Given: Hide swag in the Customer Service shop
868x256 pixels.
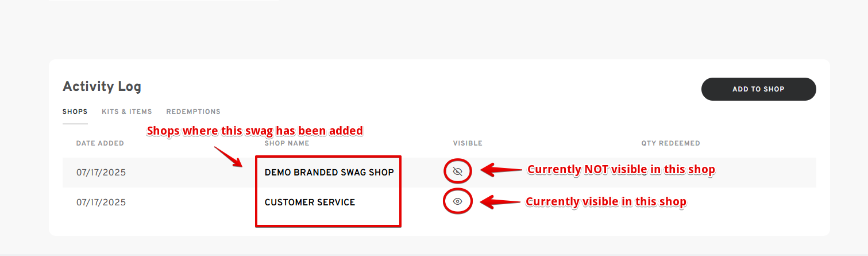Looking at the screenshot, I should click(457, 201).
